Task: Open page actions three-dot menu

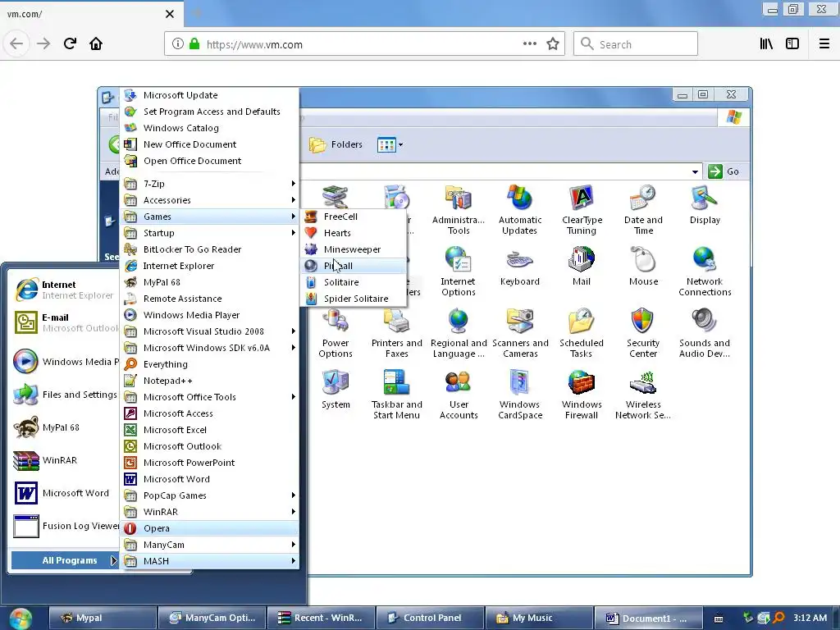Action: coord(530,44)
